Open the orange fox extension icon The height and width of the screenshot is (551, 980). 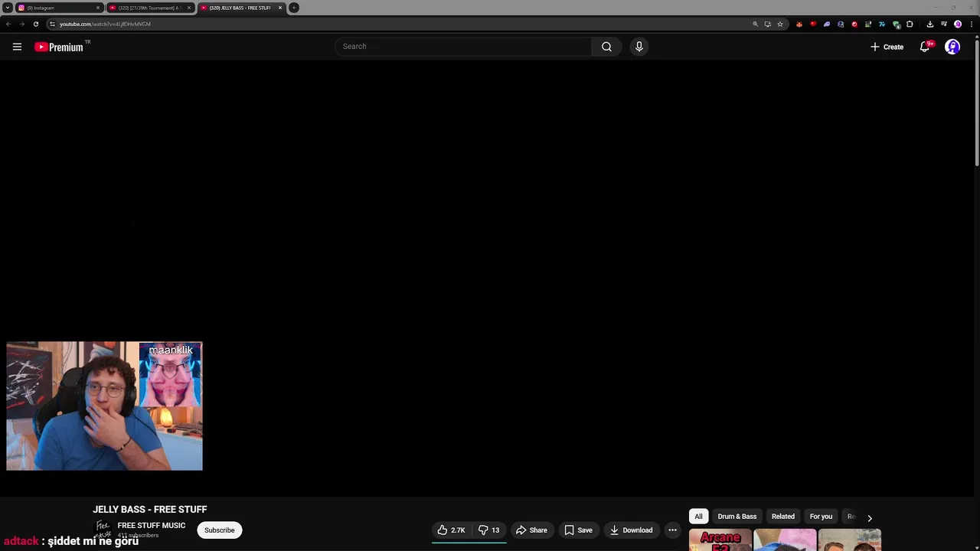coord(799,24)
